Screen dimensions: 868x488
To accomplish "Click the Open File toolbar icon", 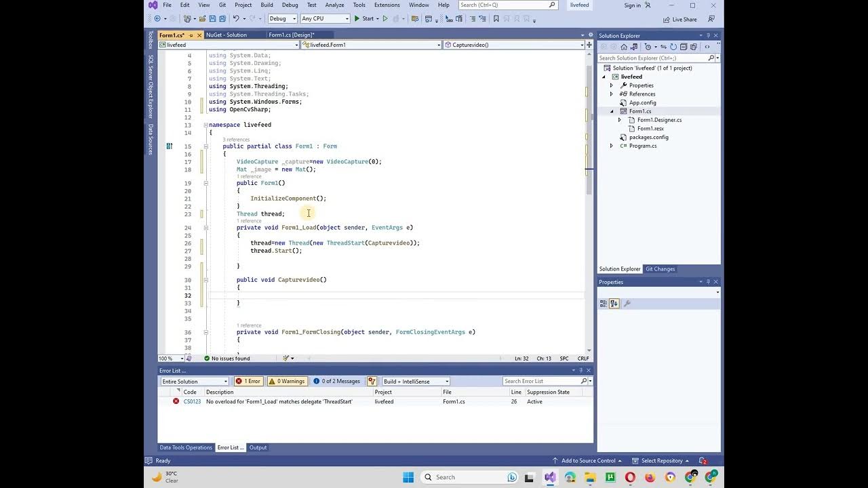I will (202, 19).
